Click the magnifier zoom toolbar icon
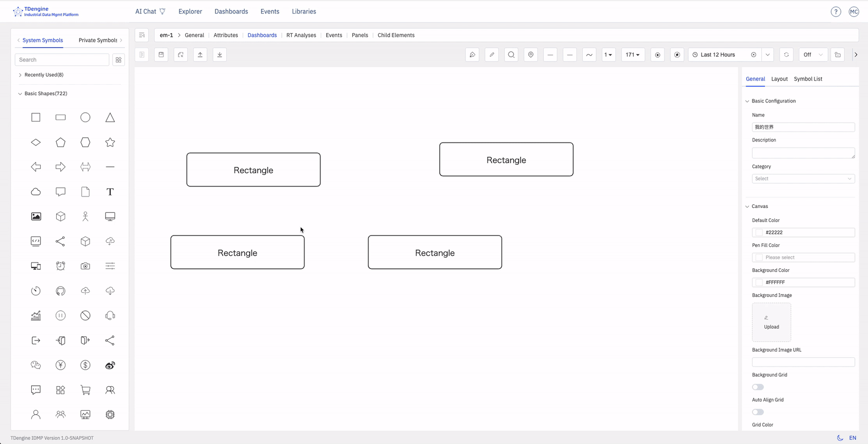 512,55
